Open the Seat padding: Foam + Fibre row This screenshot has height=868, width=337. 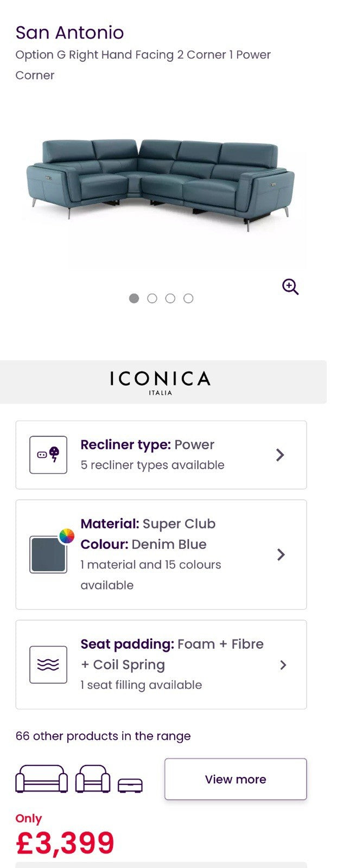pyautogui.click(x=161, y=665)
